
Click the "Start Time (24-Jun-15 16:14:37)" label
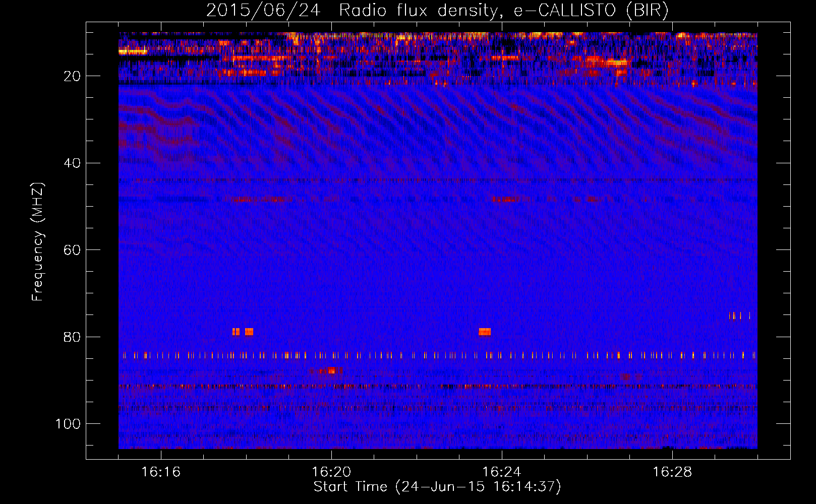tap(437, 487)
